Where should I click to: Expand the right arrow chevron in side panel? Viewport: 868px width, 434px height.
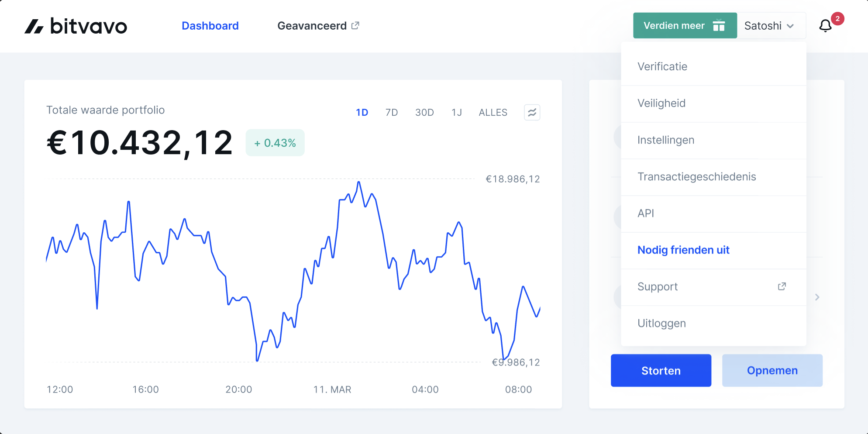(817, 297)
